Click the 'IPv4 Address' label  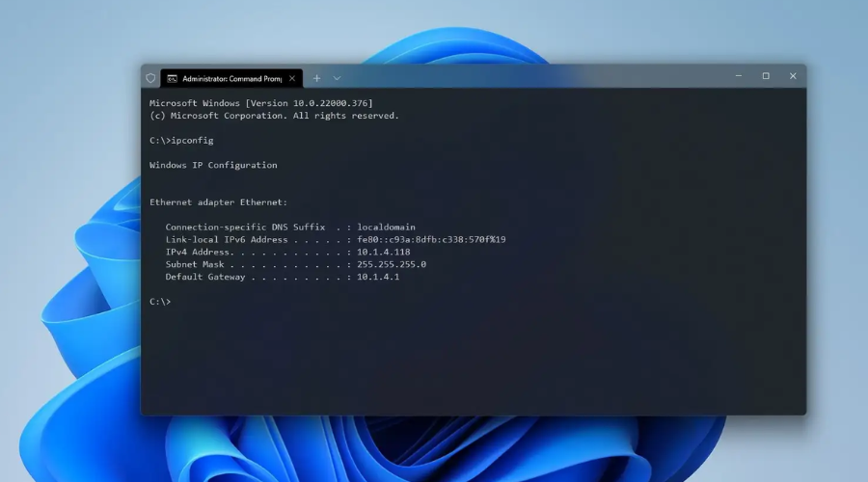(197, 252)
